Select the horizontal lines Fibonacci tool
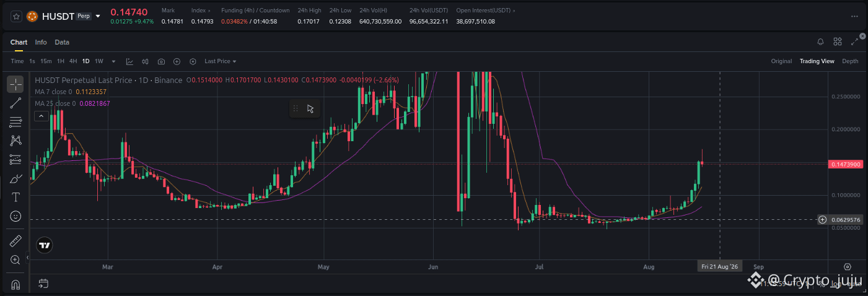 15,122
